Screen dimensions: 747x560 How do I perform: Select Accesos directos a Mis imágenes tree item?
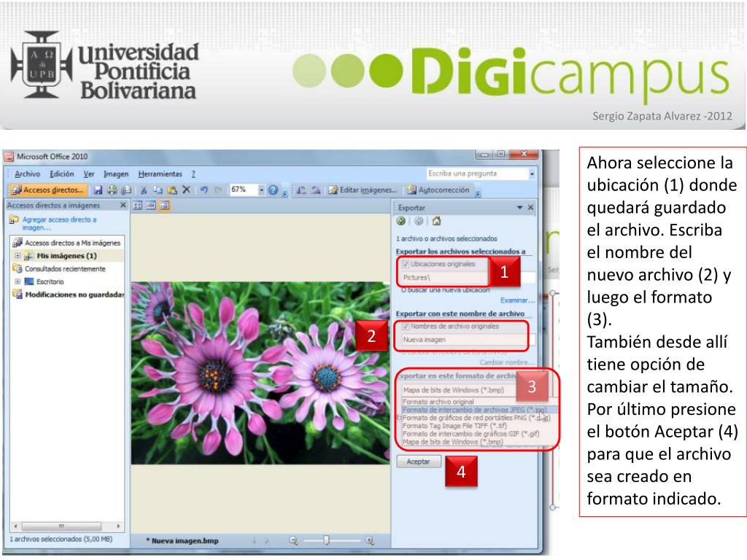point(73,243)
